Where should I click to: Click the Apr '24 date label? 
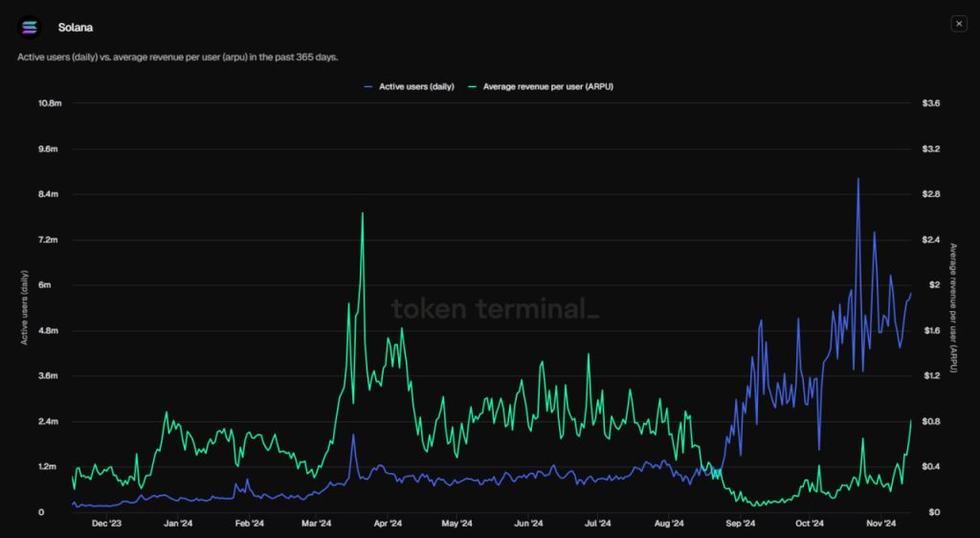388,524
